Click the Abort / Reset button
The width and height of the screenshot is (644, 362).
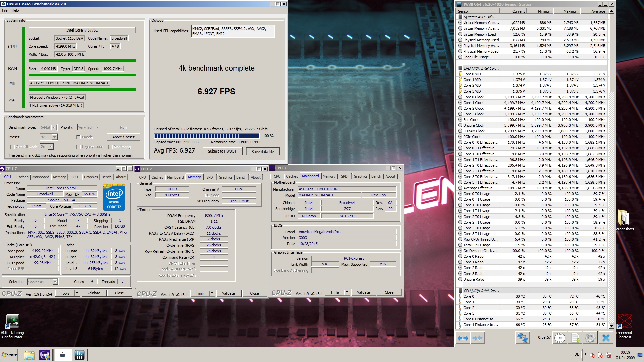tap(123, 137)
